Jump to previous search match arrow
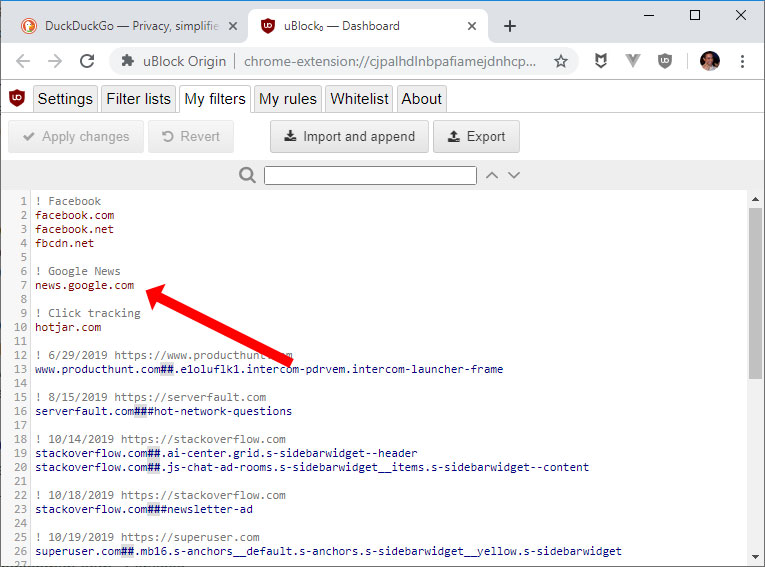The image size is (765, 567). [492, 175]
